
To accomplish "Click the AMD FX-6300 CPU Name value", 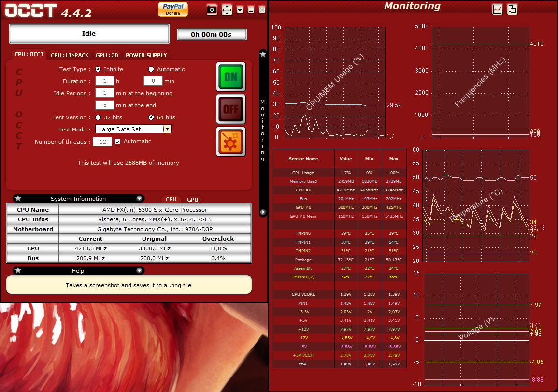I will [x=155, y=210].
